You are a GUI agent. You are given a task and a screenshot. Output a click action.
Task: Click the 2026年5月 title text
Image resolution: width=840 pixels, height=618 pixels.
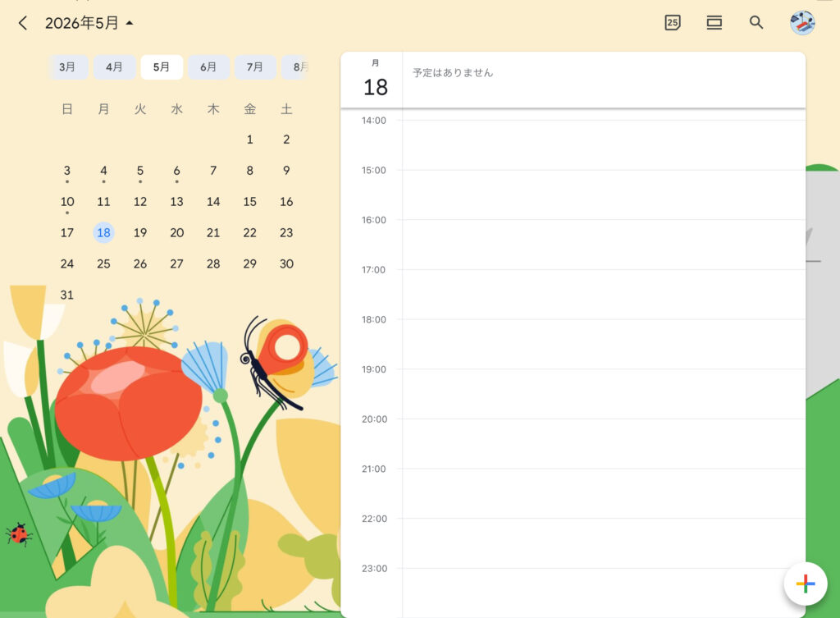click(x=81, y=23)
